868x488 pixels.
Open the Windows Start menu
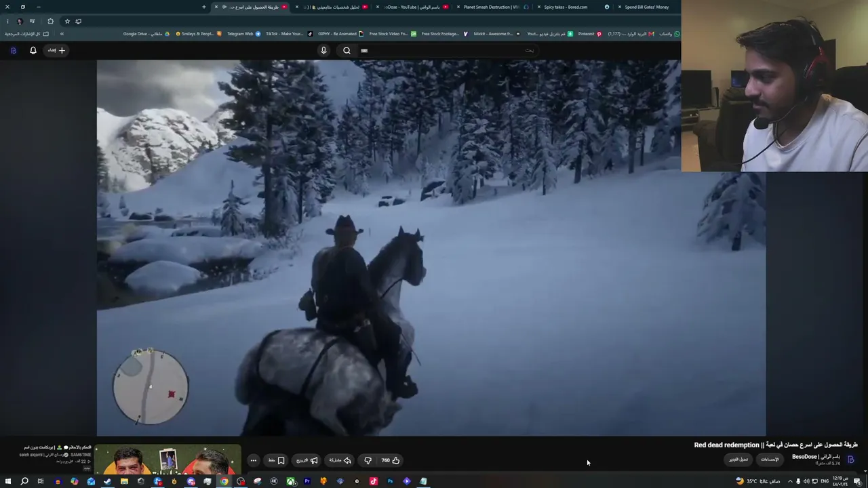pyautogui.click(x=8, y=481)
